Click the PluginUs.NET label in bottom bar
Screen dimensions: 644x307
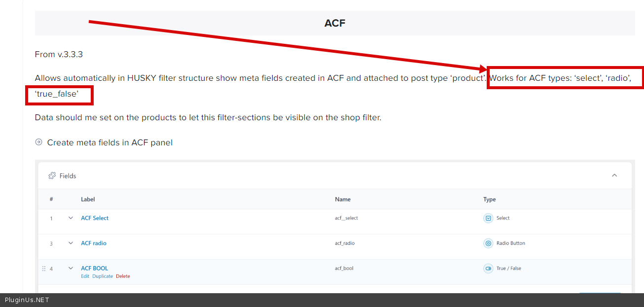coord(27,300)
